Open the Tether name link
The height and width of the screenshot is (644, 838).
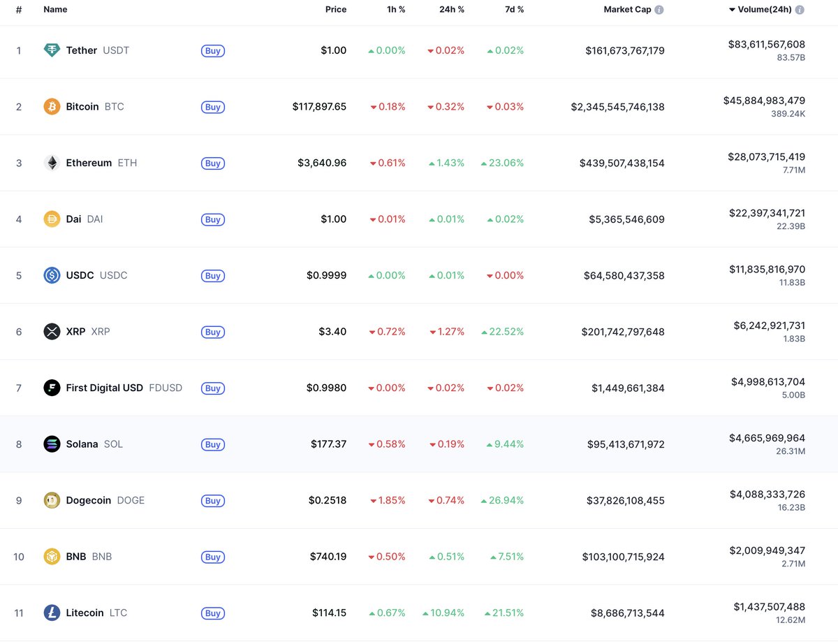(x=82, y=50)
